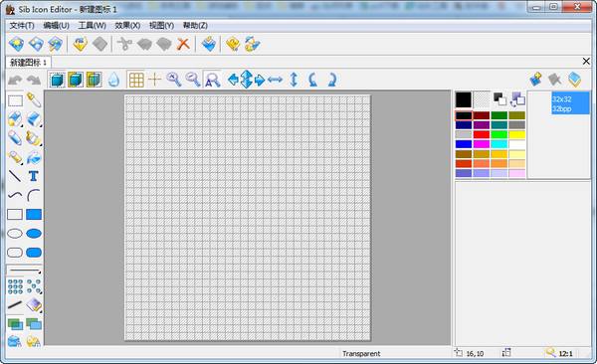Select the 32x32 32bpp image format
Image resolution: width=597 pixels, height=364 pixels.
pyautogui.click(x=570, y=103)
